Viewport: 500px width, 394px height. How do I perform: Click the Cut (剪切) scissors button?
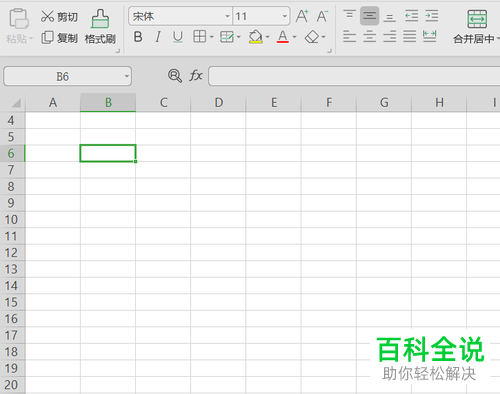59,16
